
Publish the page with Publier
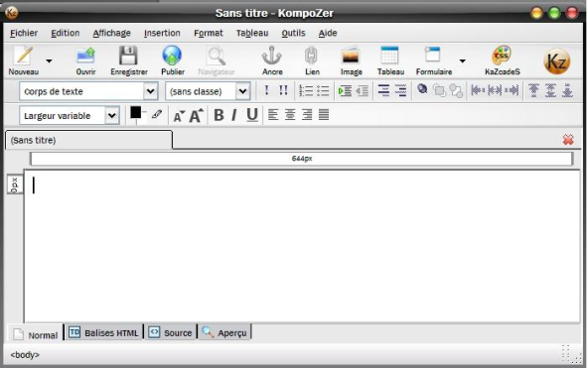pyautogui.click(x=173, y=61)
